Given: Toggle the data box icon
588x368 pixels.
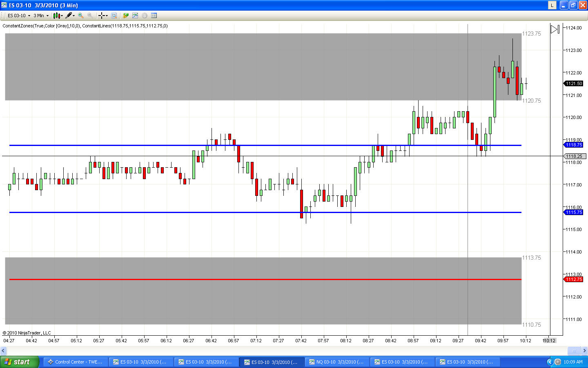Looking at the screenshot, I should click(114, 16).
